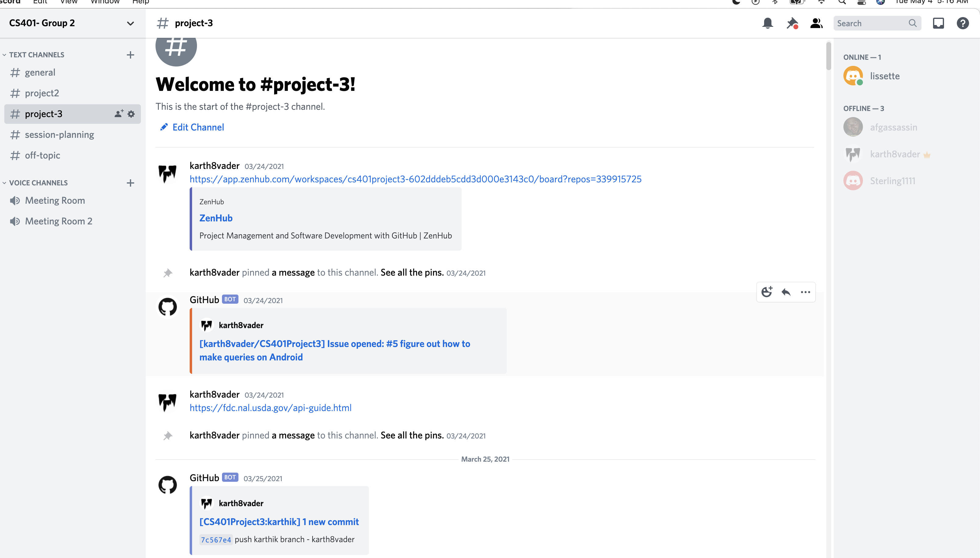Open the View menu in menu bar
Viewport: 980px width, 558px height.
pyautogui.click(x=69, y=2)
